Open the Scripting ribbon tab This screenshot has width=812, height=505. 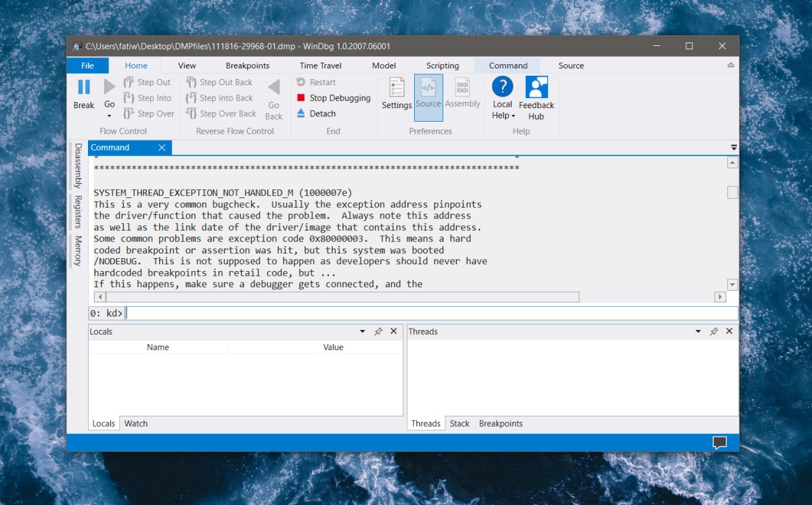coord(443,65)
